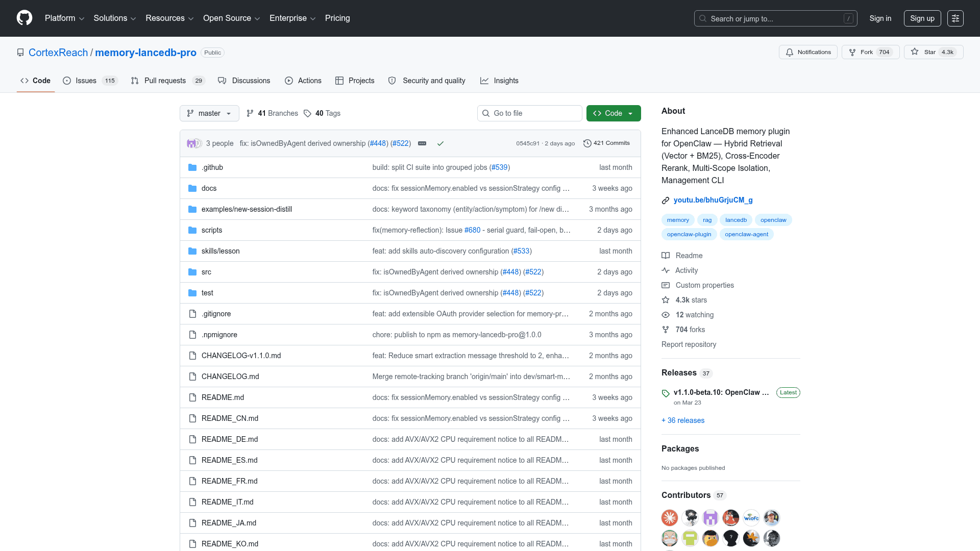Open the CortexReach owner link
The image size is (980, 551).
[x=58, y=53]
